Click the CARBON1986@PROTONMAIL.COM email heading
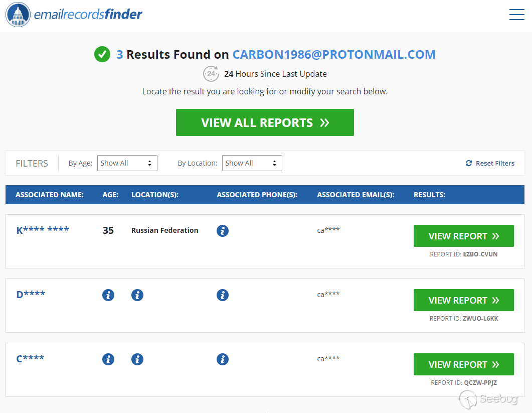 click(x=334, y=55)
